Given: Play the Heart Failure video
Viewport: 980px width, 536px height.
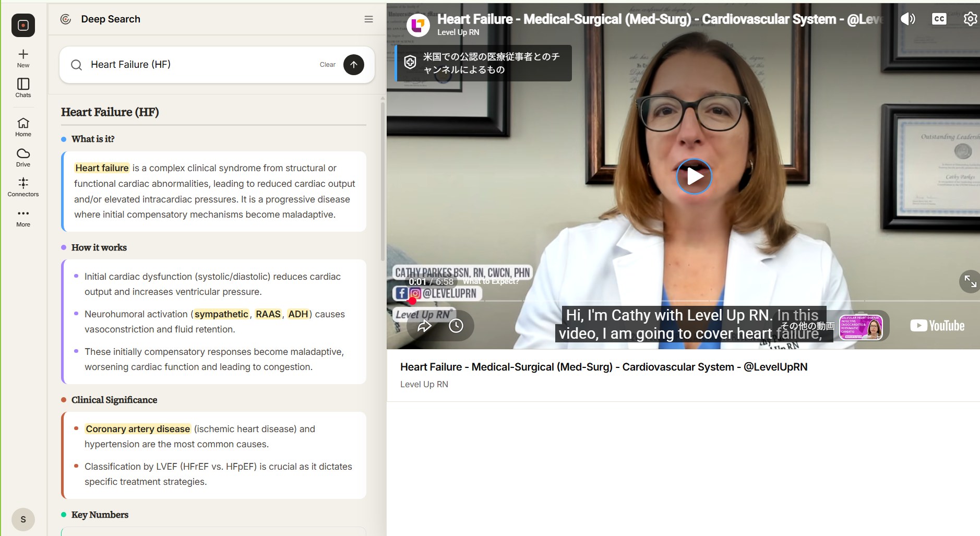Looking at the screenshot, I should coord(694,176).
